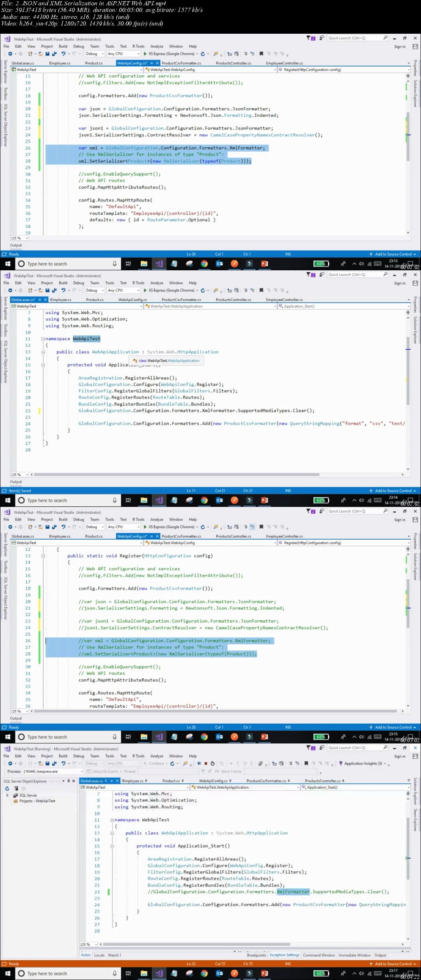Click Quick Launch search box in 00:01:02 frame
Viewport: 421px width, 980px height.
pyautogui.click(x=358, y=38)
